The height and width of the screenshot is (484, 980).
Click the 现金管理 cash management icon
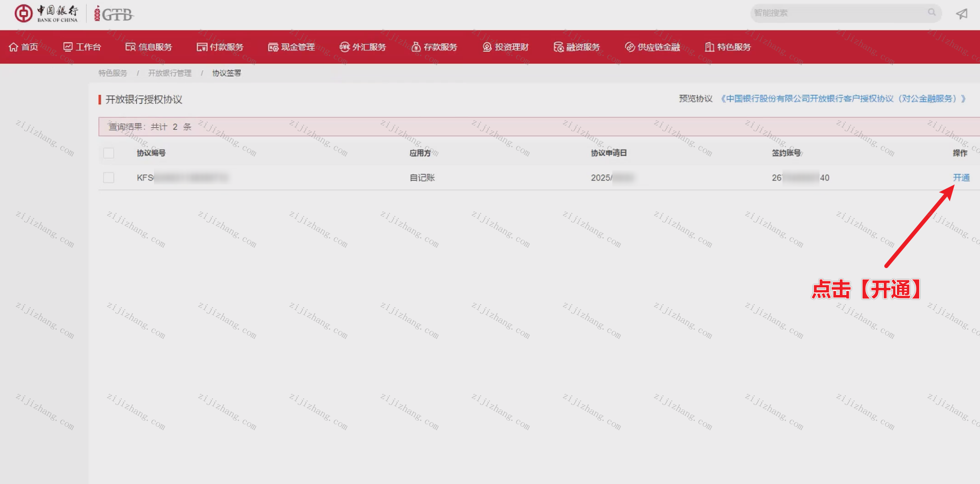pyautogui.click(x=273, y=47)
